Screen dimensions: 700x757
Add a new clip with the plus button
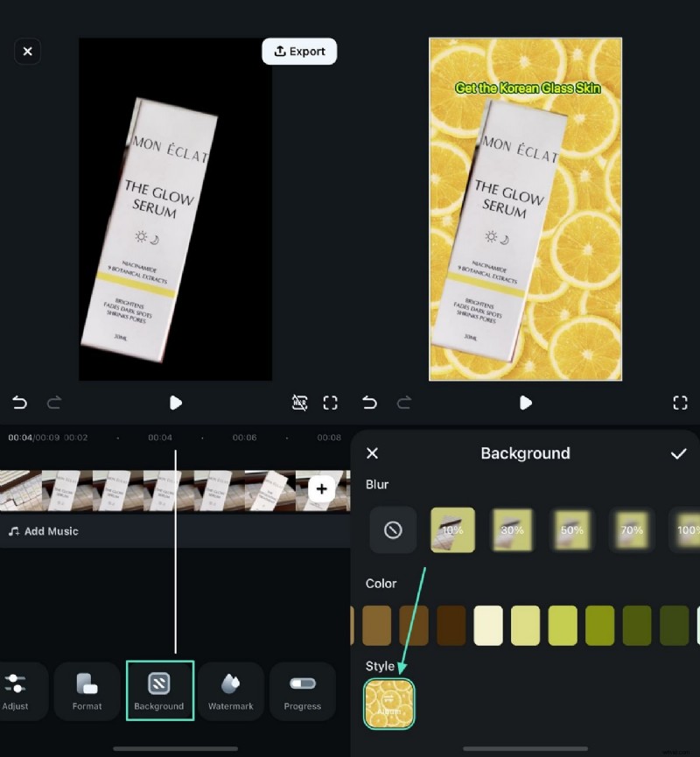[x=322, y=489]
